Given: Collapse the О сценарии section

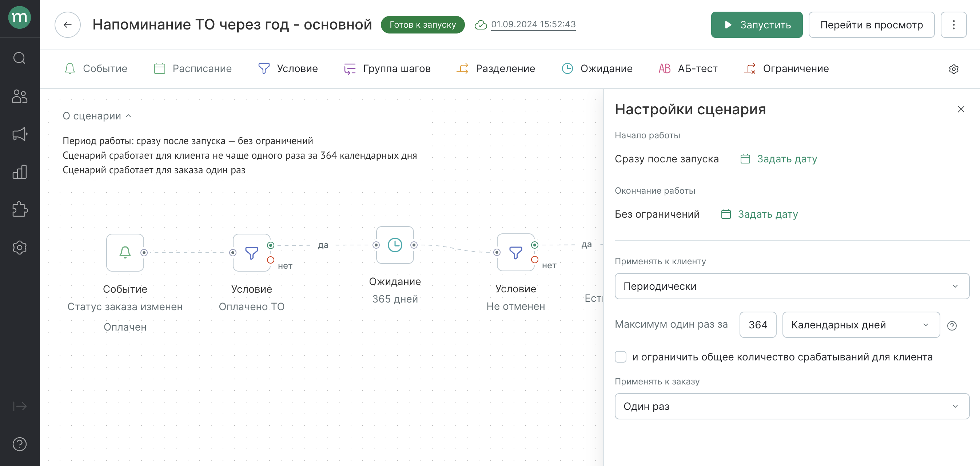Looking at the screenshot, I should (x=97, y=116).
